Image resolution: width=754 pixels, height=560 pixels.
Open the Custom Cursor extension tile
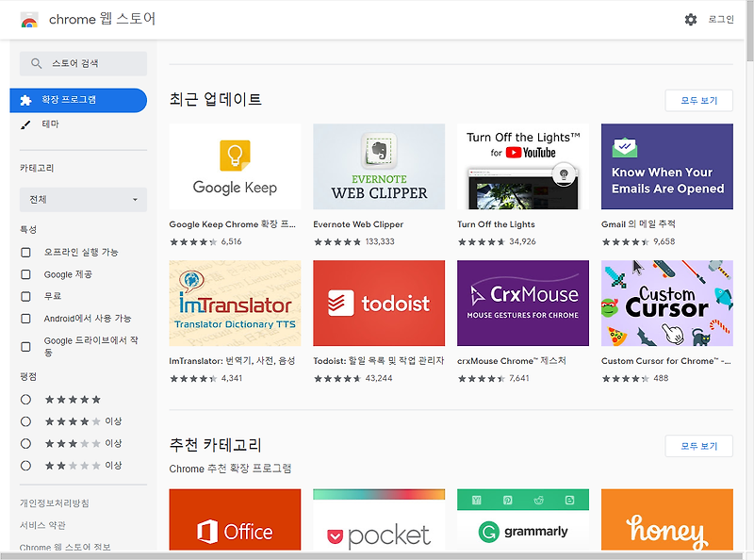click(667, 303)
